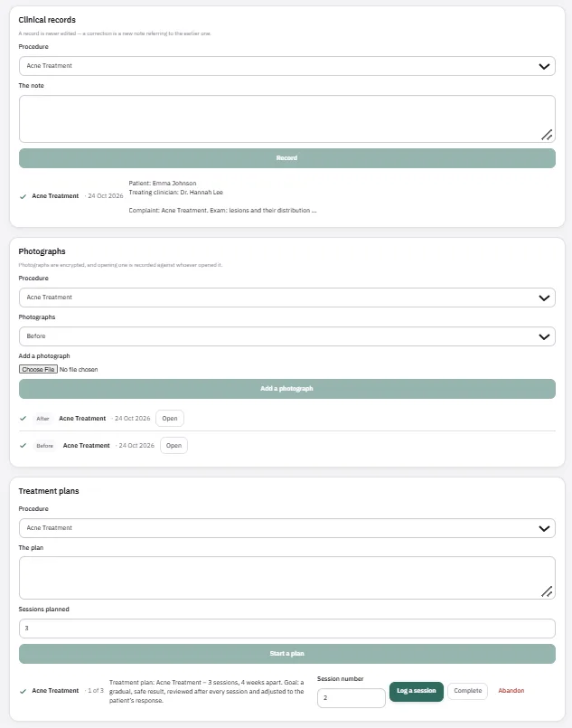This screenshot has height=728, width=572.
Task: Click the Complaint: Acne Treatment note excerpt
Action: tap(222, 211)
